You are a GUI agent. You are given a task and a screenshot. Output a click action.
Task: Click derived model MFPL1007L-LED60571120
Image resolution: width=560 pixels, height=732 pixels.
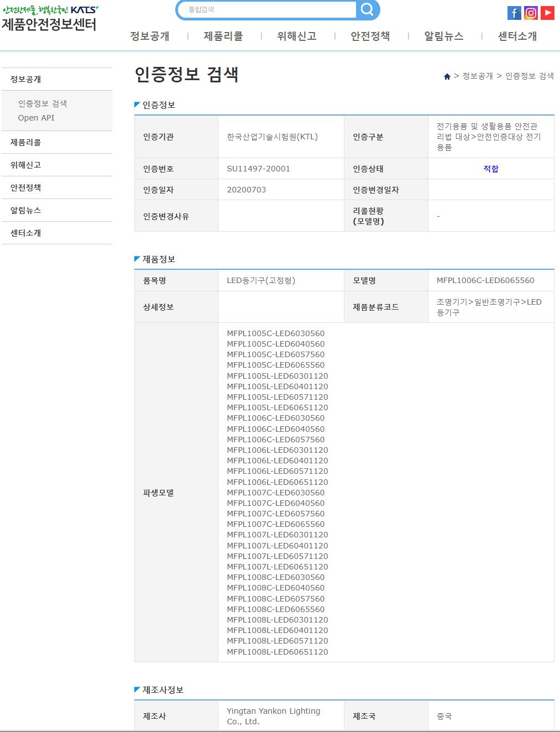(278, 556)
